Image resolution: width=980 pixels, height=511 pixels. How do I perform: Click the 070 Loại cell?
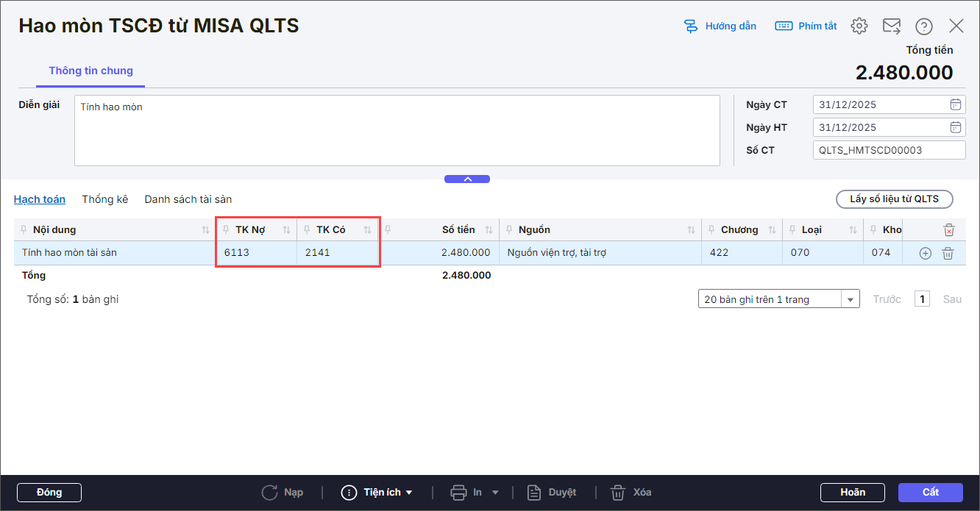pyautogui.click(x=823, y=253)
